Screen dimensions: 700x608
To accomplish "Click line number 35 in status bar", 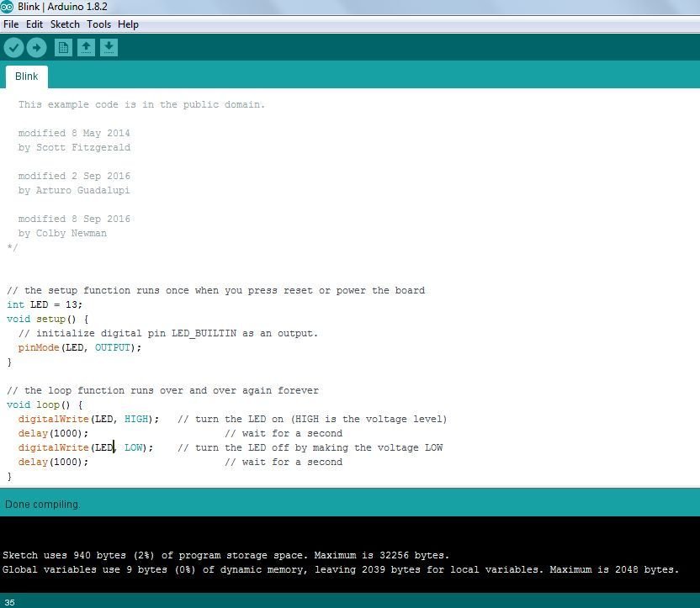I will pyautogui.click(x=10, y=602).
